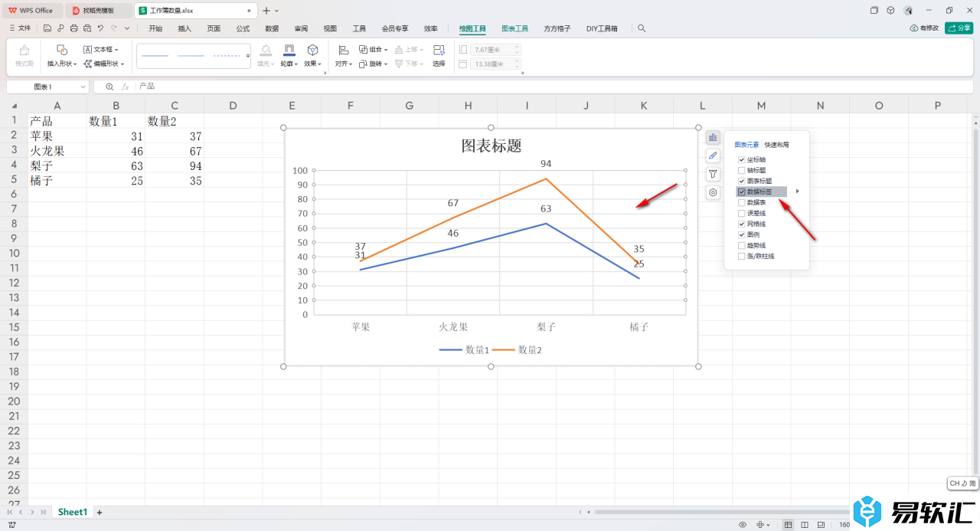Open the 文件 menu
This screenshot has width=980, height=531.
[20, 28]
